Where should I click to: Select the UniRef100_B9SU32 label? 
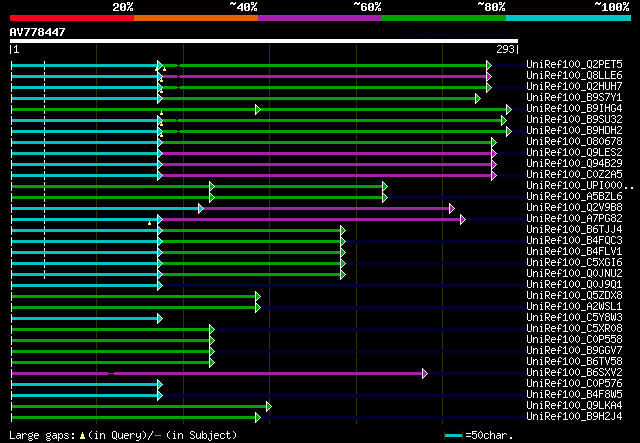point(574,120)
